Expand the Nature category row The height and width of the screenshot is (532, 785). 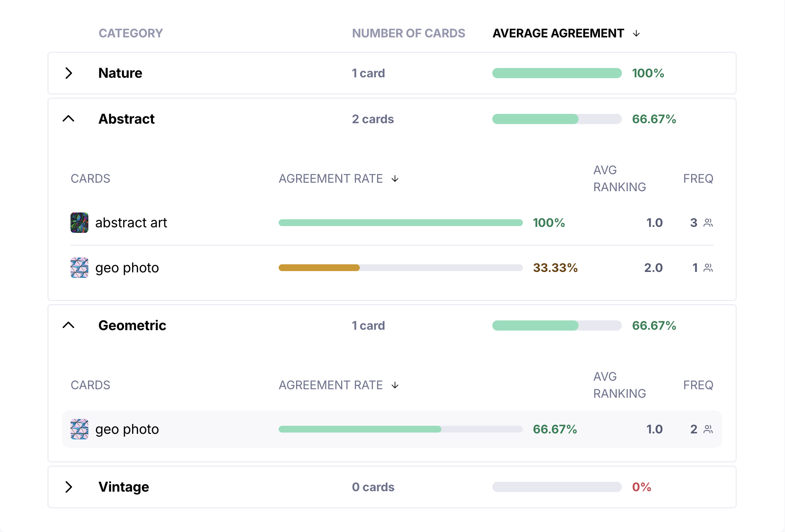69,73
